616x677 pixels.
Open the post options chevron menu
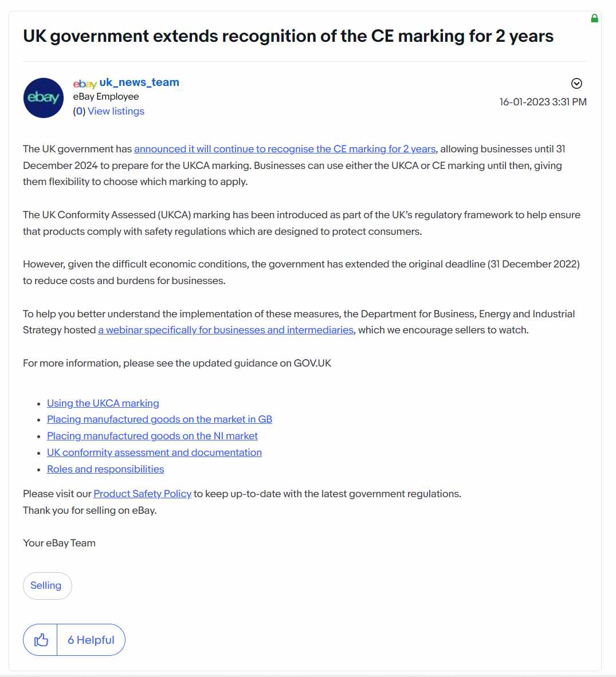click(576, 83)
